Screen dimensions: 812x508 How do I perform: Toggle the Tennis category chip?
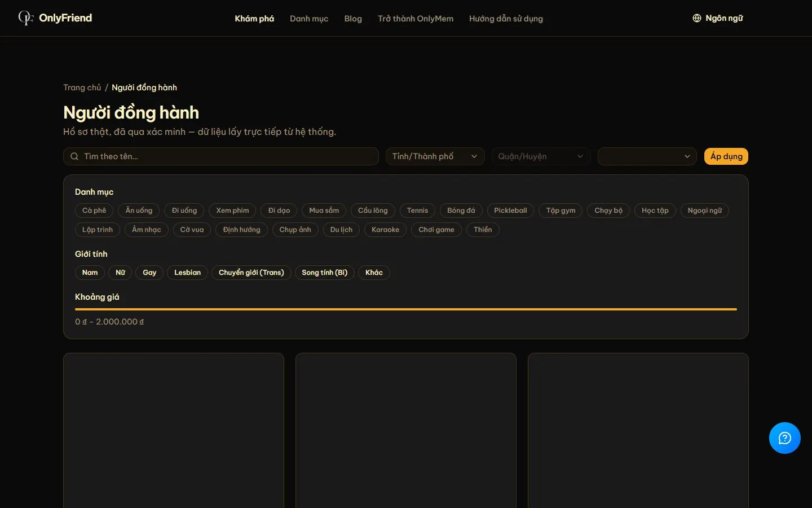(417, 211)
